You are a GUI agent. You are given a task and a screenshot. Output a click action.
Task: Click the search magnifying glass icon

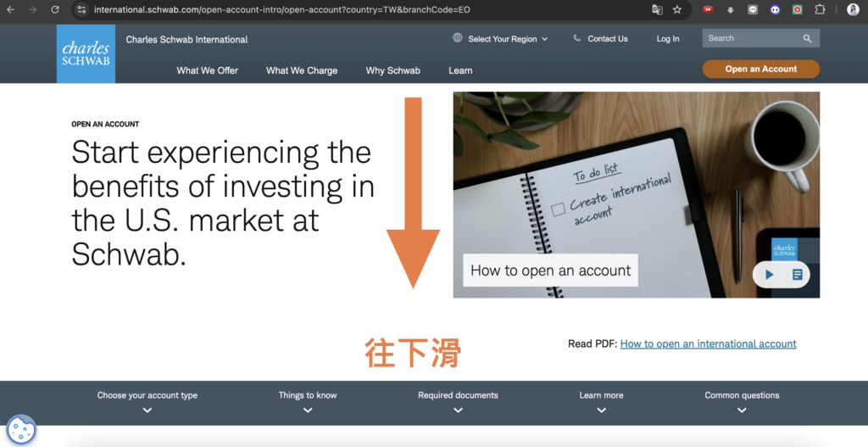[808, 39]
